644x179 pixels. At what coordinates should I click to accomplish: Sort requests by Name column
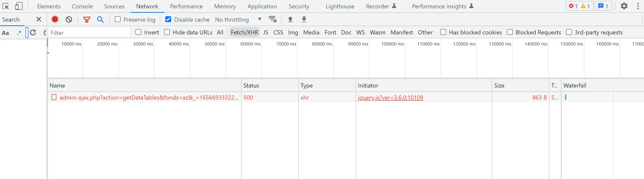pyautogui.click(x=144, y=86)
